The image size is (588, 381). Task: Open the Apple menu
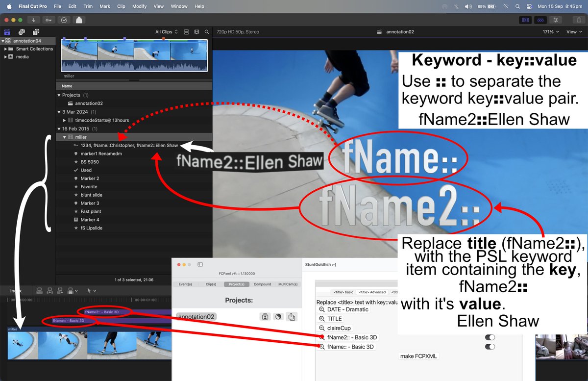(x=9, y=6)
